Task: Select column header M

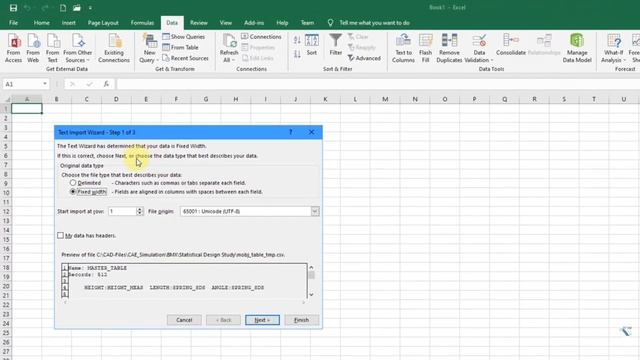Action: 385,99
